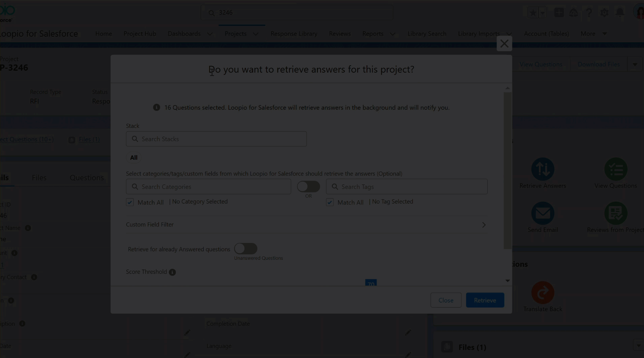This screenshot has width=644, height=358.
Task: Close the modal with the X icon
Action: pyautogui.click(x=504, y=43)
